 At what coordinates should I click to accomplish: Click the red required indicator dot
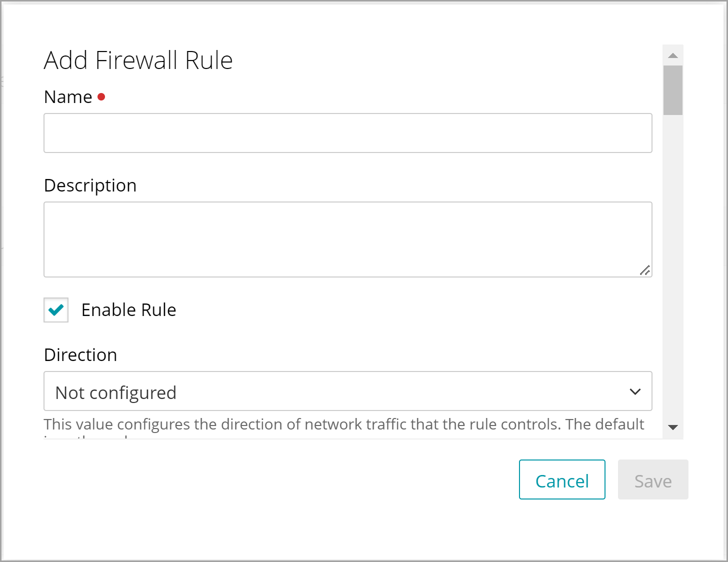pyautogui.click(x=101, y=96)
